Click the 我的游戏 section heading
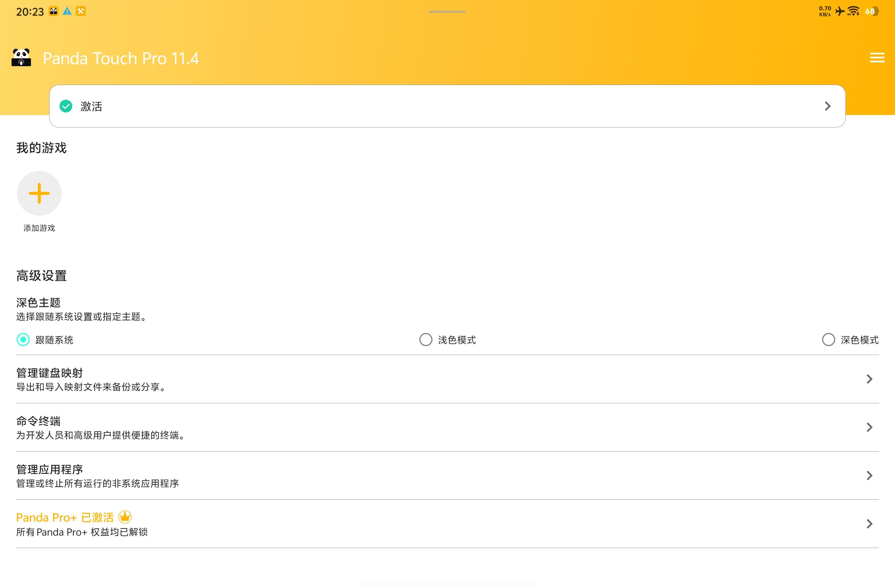 point(41,148)
